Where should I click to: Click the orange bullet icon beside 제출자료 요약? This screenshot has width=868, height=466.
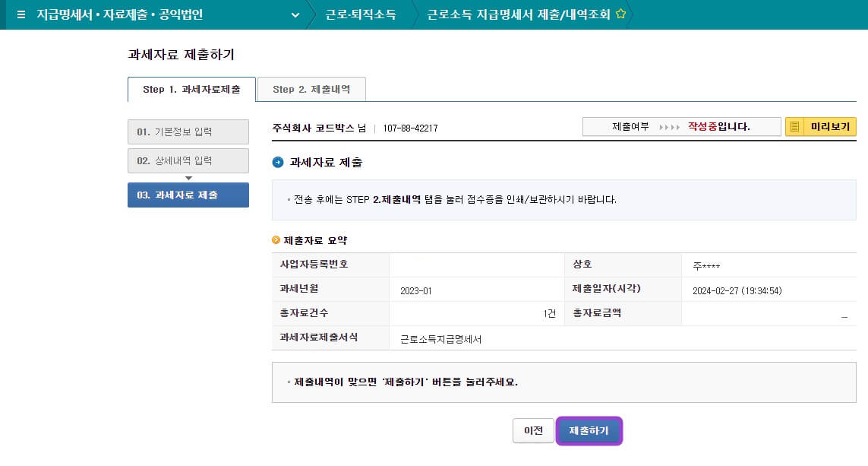tap(276, 240)
